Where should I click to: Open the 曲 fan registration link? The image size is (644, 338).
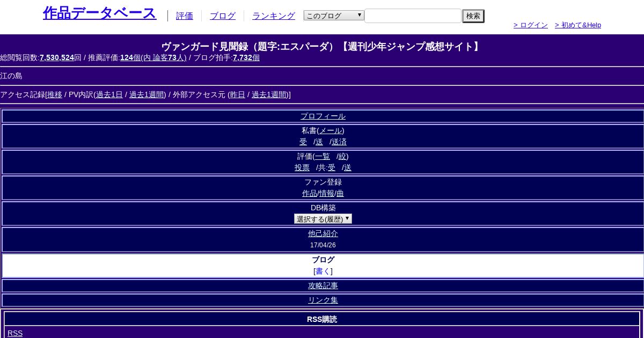tap(340, 193)
